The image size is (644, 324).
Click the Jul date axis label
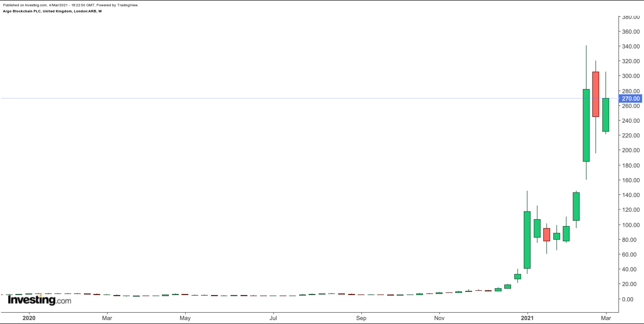click(273, 318)
